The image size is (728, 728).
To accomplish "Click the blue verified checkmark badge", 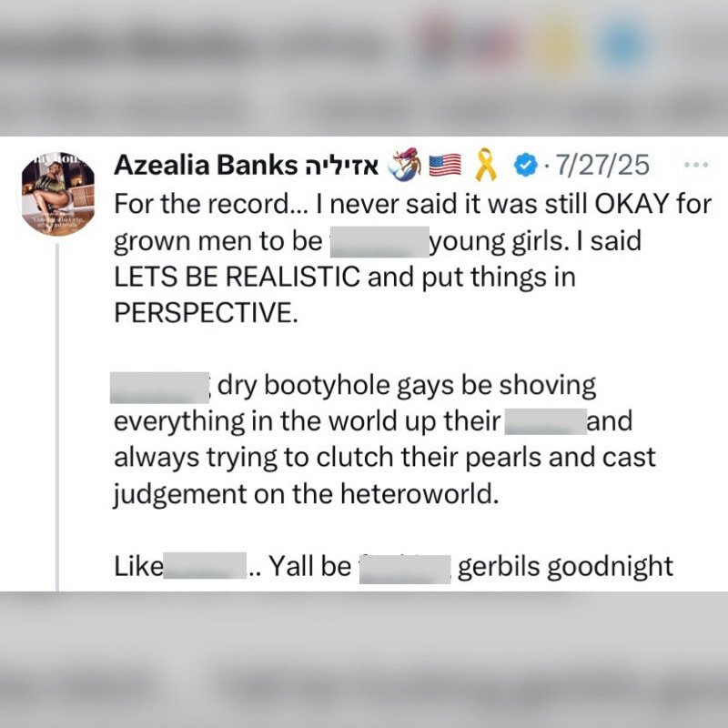I will [526, 166].
